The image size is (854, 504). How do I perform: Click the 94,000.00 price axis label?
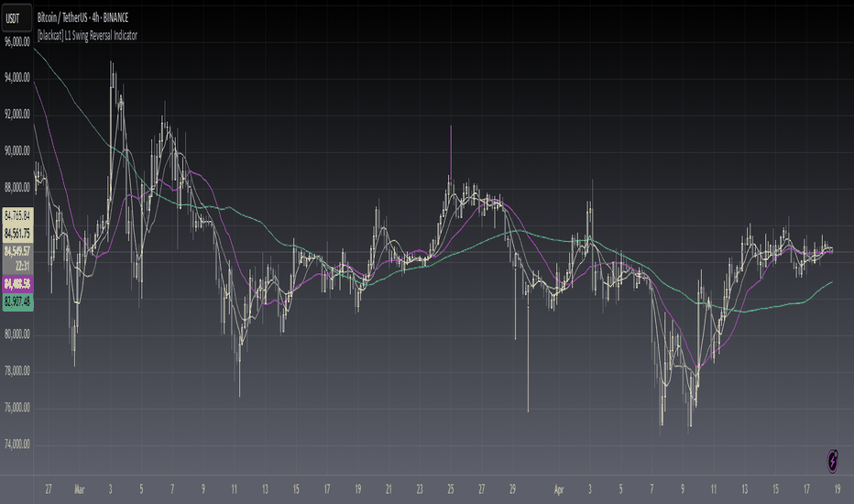point(16,77)
